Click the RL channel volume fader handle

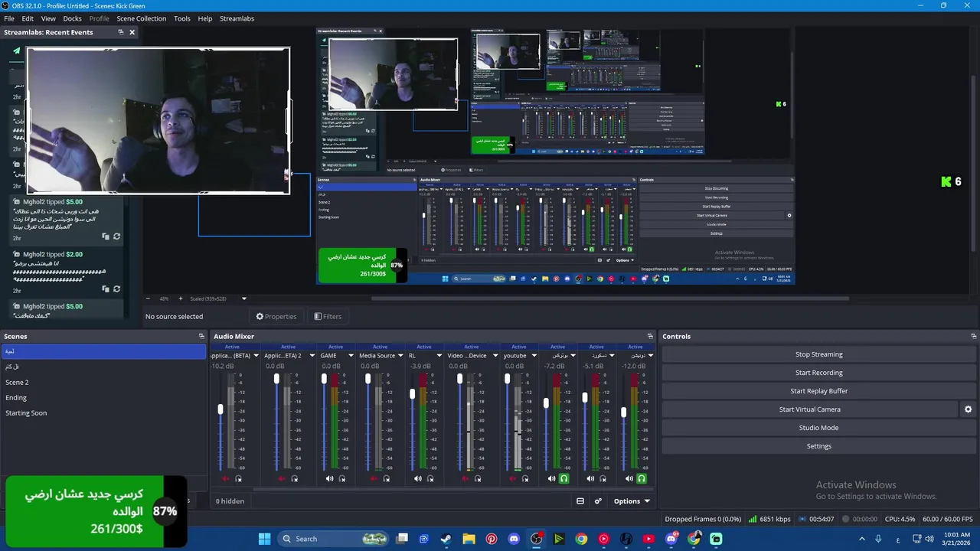tap(413, 393)
